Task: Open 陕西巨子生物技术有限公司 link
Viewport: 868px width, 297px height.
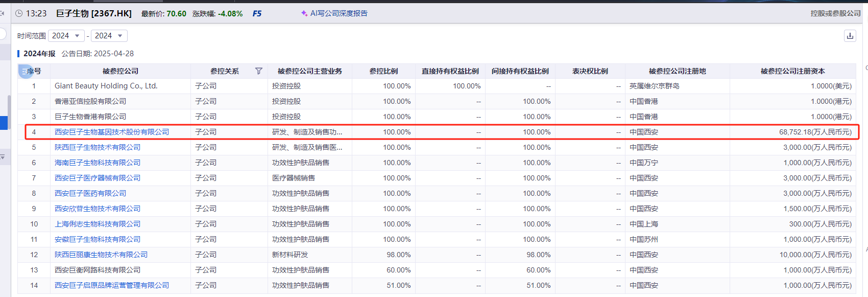Action: point(98,147)
